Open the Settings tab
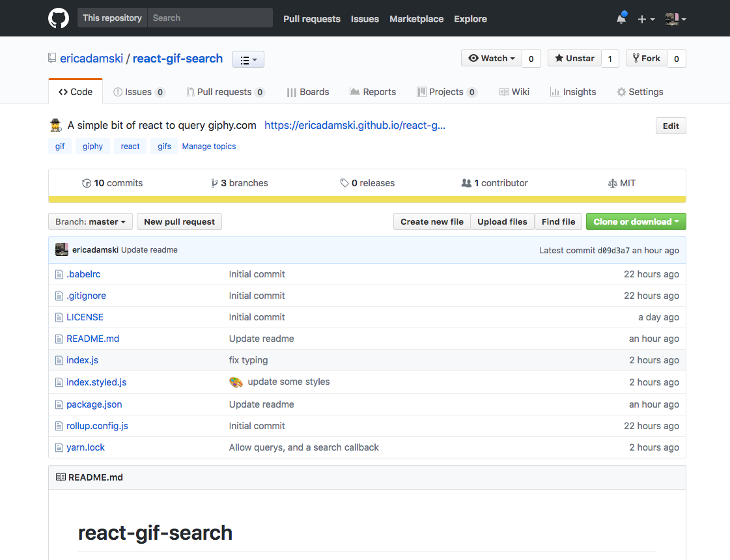Viewport: 730px width, 560px height. click(x=640, y=92)
